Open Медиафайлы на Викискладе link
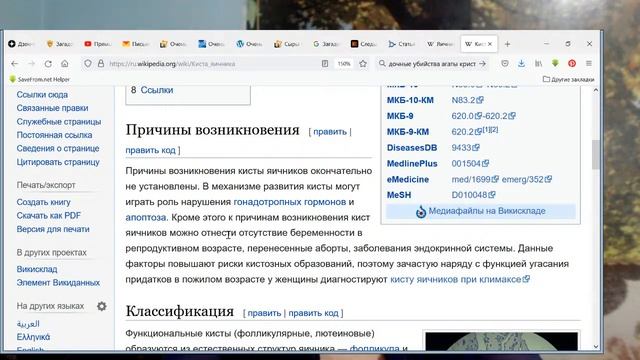 (487, 211)
